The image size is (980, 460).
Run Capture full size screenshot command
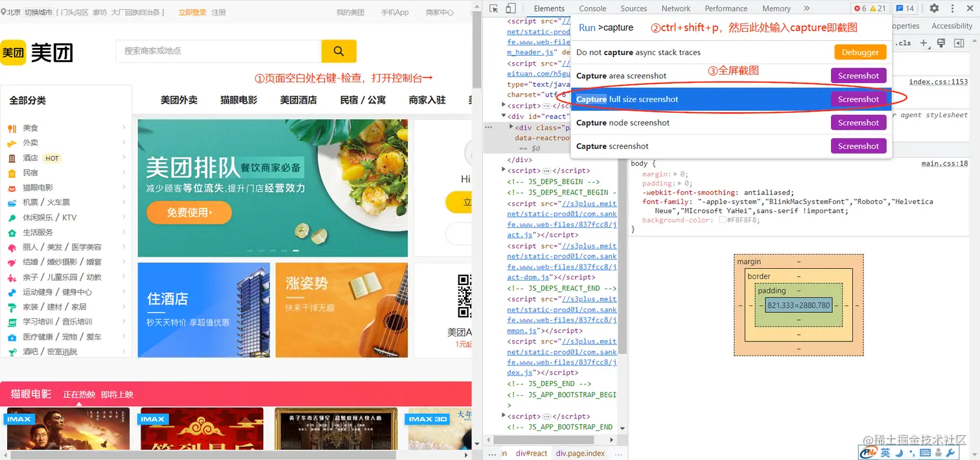point(731,99)
